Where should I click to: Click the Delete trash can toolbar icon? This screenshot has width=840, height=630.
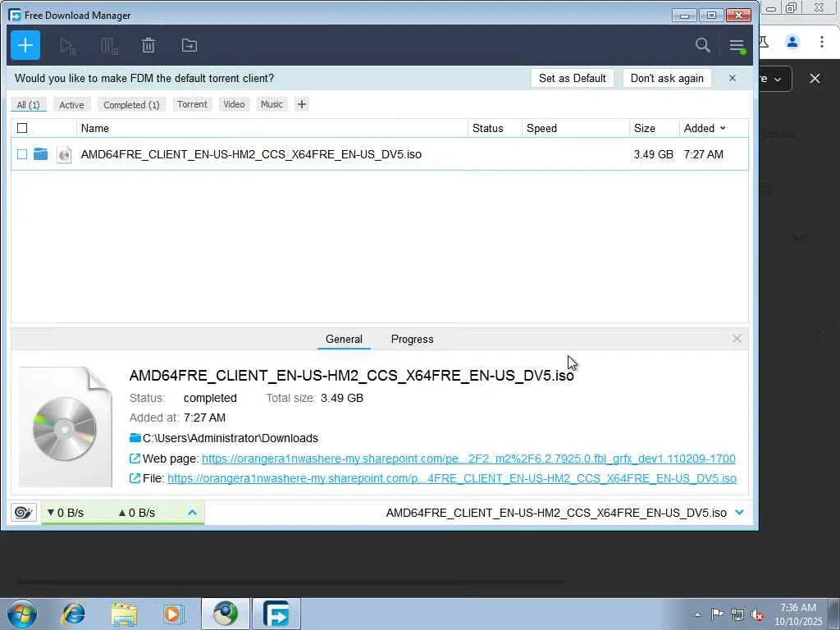pos(148,46)
